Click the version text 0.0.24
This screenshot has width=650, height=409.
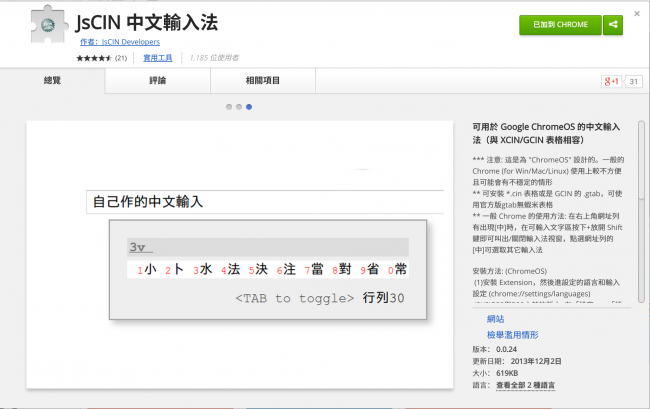(506, 349)
